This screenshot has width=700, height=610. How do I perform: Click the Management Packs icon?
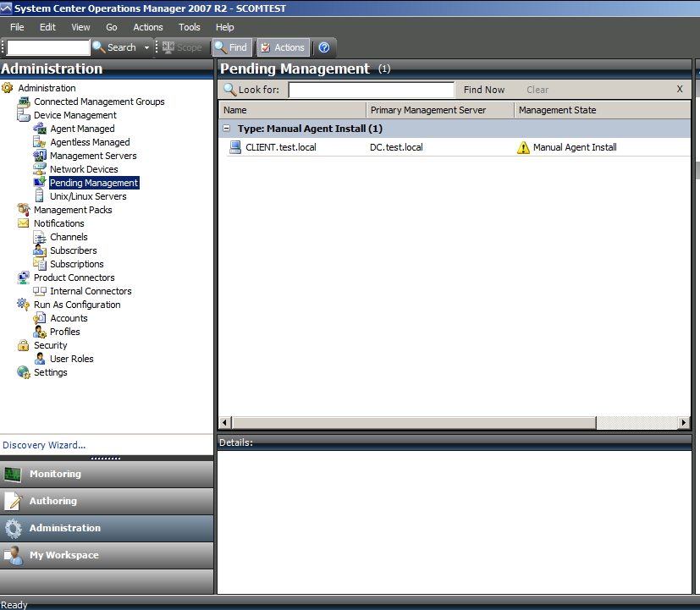click(x=24, y=210)
